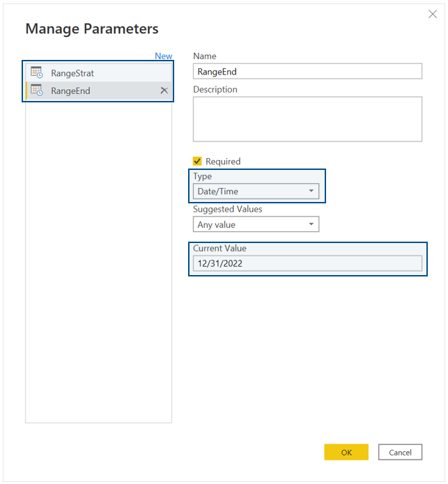The height and width of the screenshot is (484, 448).
Task: Click into the Description text area
Action: pos(307,119)
